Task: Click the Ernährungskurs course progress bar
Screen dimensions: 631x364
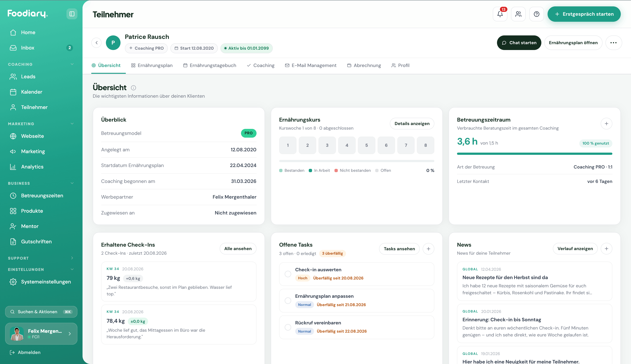Action: click(x=357, y=161)
